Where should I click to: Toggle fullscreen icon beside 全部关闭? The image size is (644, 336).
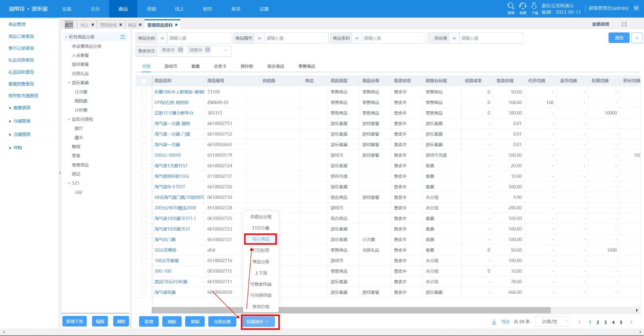pyautogui.click(x=624, y=24)
